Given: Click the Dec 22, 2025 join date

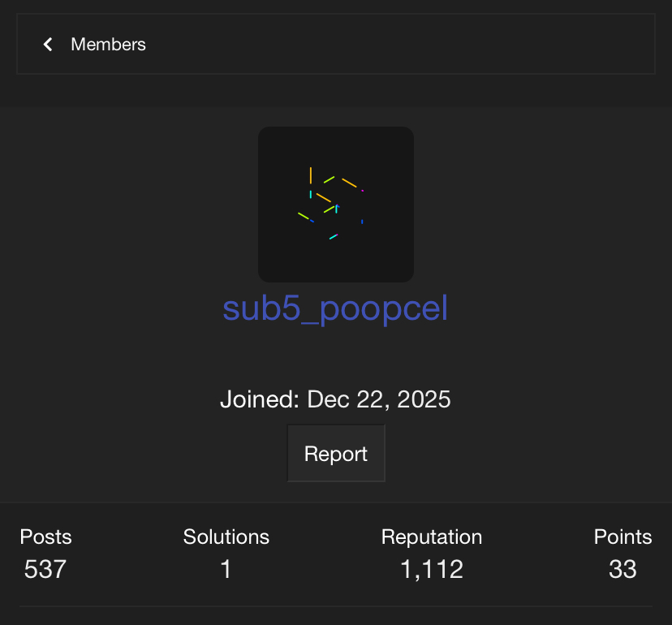Looking at the screenshot, I should 379,399.
